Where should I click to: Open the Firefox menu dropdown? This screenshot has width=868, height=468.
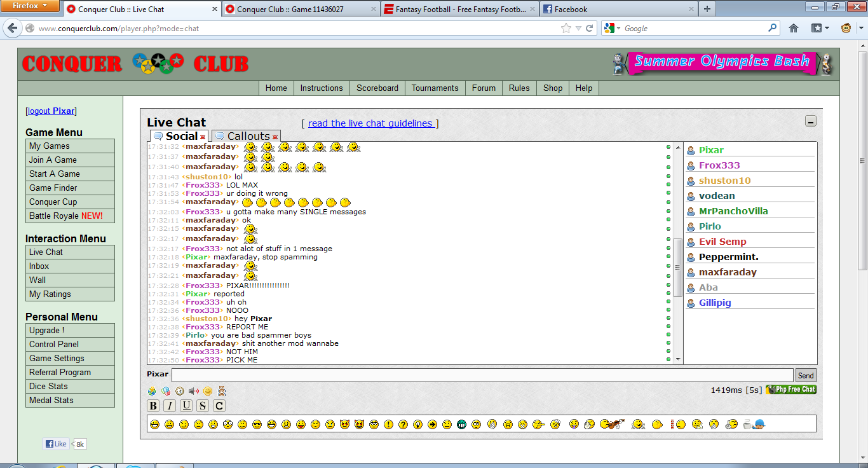(30, 6)
